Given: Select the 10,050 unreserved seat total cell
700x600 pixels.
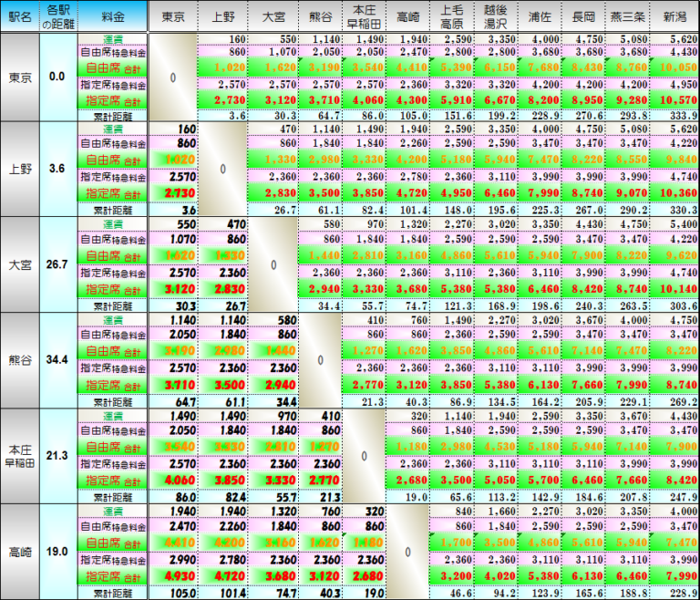Looking at the screenshot, I should pyautogui.click(x=675, y=67).
